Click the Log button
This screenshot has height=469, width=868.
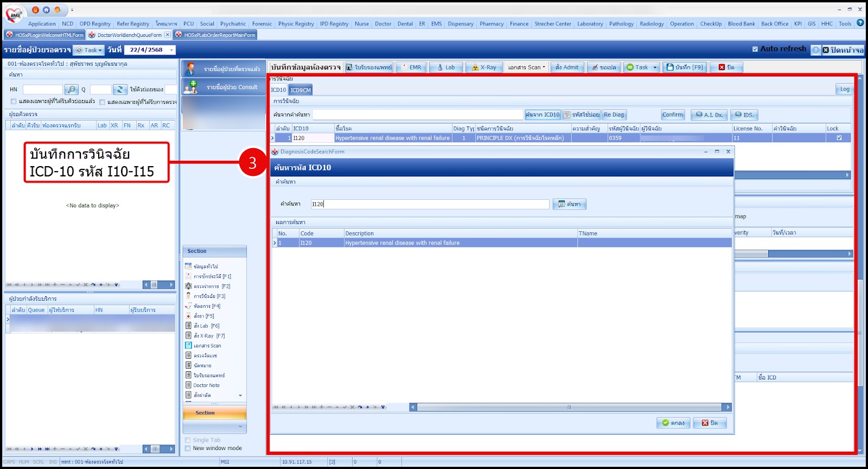pyautogui.click(x=845, y=89)
